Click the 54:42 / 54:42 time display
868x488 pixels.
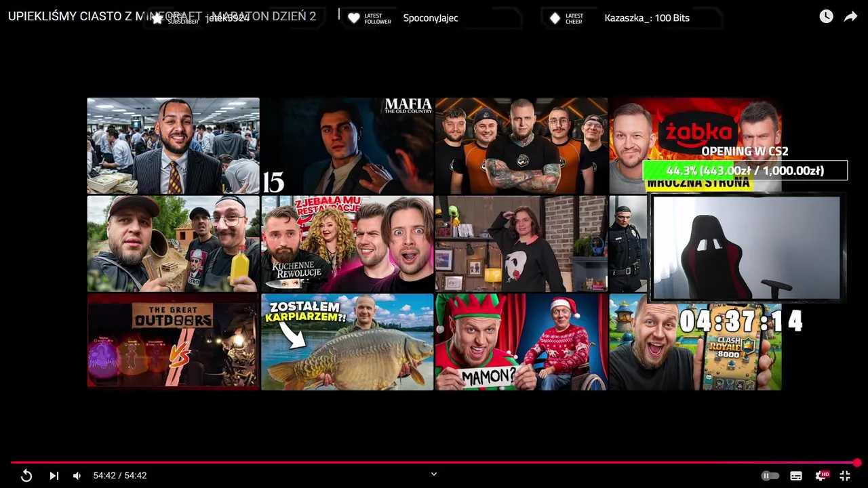(120, 476)
